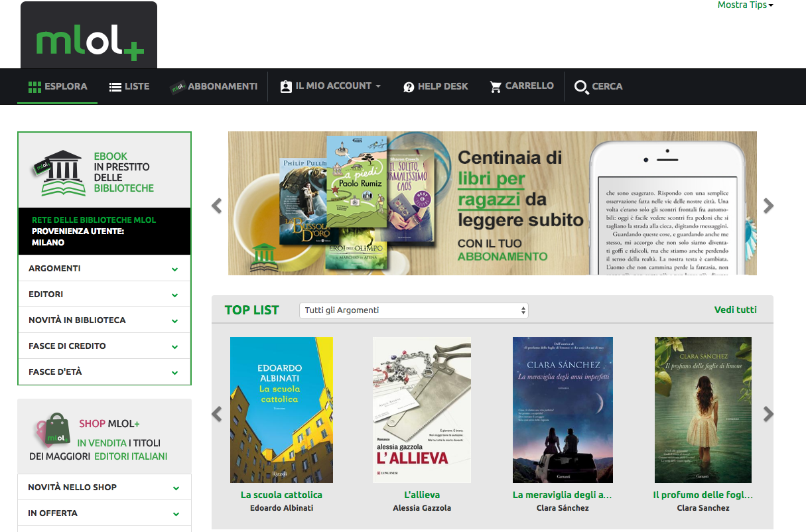The width and height of the screenshot is (806, 532).
Task: Open the Tutti gli Argomenti dropdown
Action: [414, 310]
